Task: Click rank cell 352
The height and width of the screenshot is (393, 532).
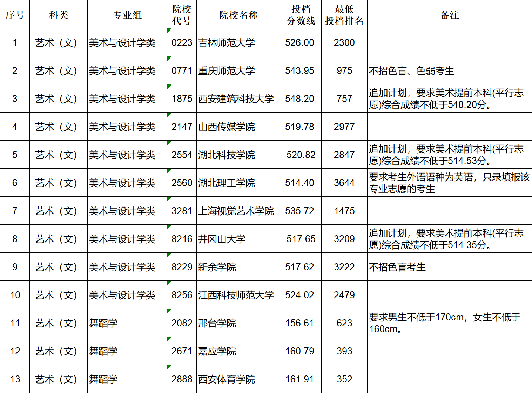Action: 344,379
